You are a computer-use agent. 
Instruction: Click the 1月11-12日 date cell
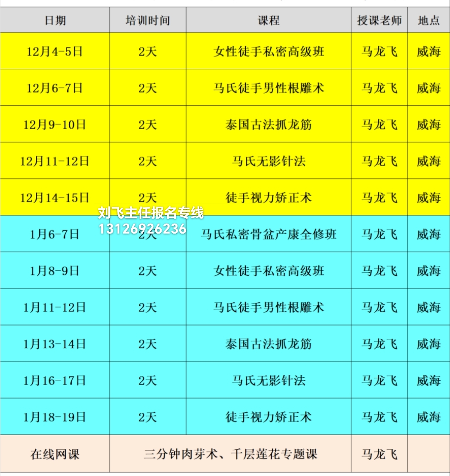[x=55, y=307]
